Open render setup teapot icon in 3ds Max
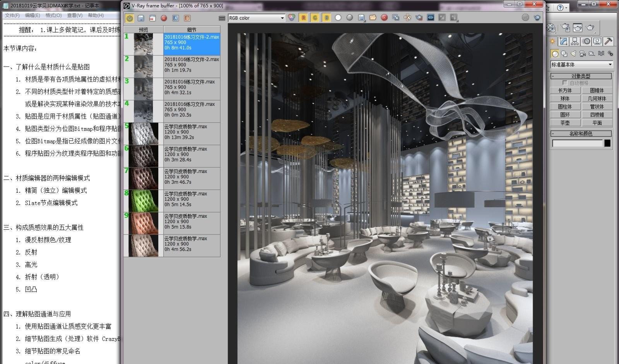The image size is (619, 364). 566,27
